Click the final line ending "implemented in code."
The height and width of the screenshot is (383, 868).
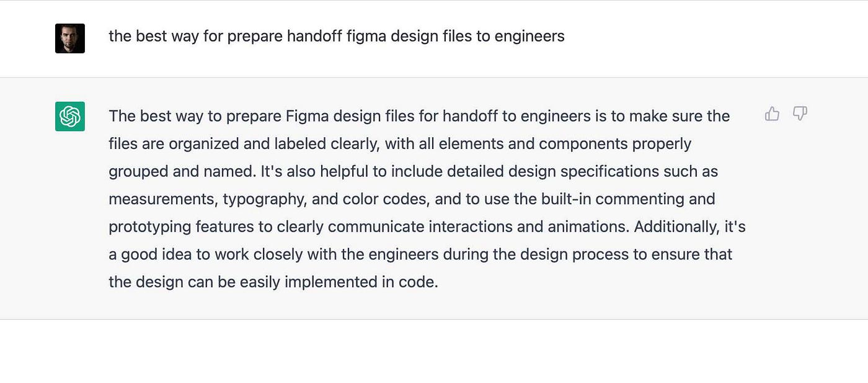pyautogui.click(x=273, y=282)
